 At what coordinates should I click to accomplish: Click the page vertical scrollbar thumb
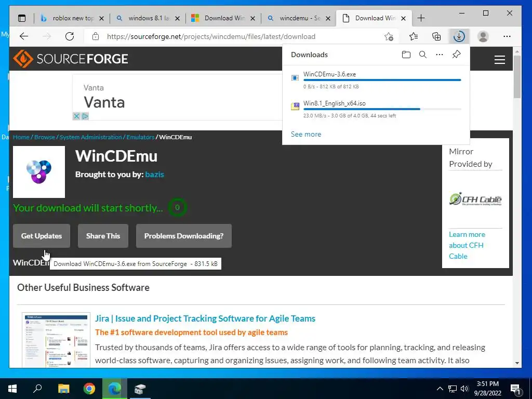(517, 77)
